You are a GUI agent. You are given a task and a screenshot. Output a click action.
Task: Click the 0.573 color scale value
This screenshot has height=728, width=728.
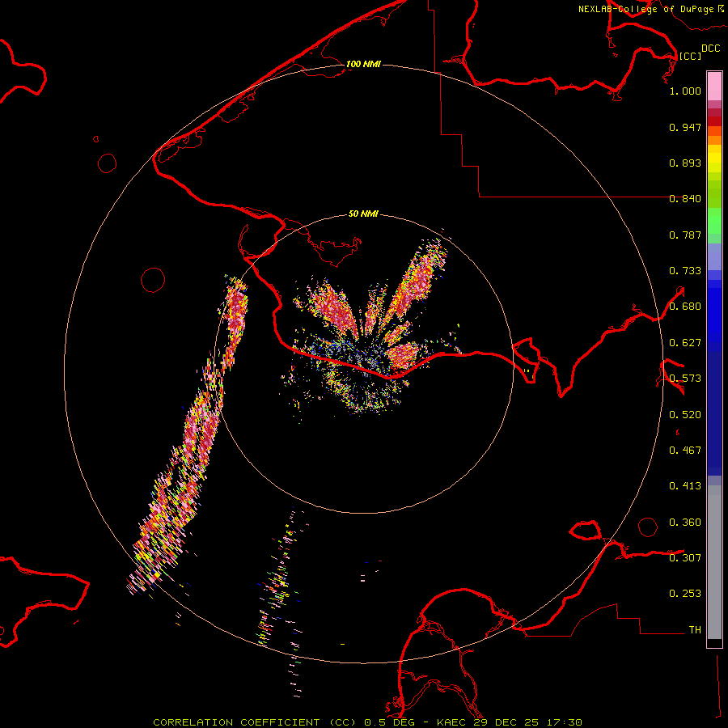685,379
